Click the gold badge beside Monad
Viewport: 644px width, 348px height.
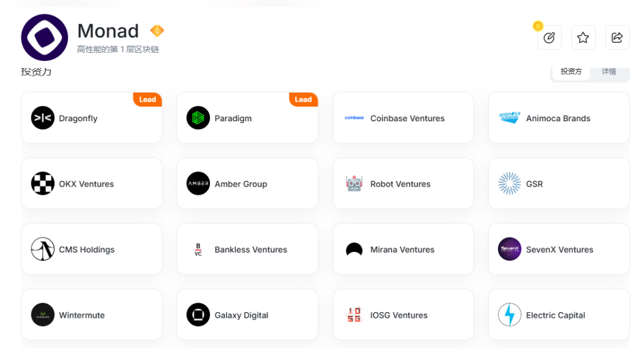pos(157,31)
